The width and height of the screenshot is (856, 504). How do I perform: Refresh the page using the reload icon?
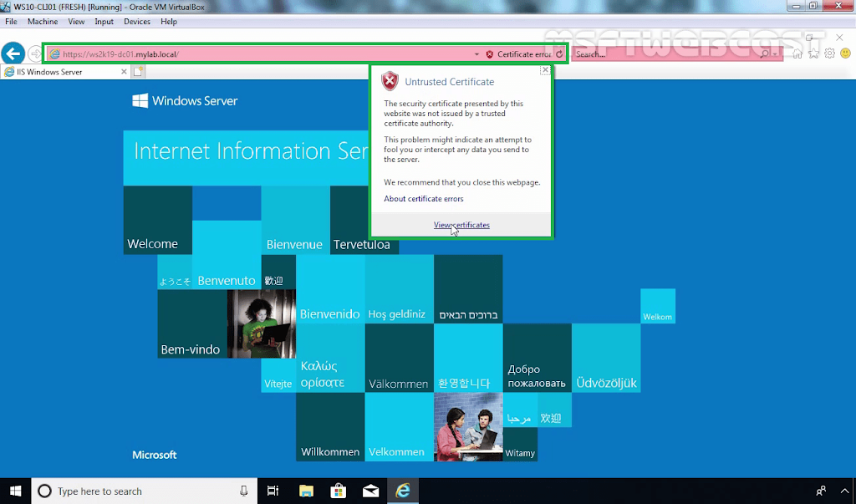[559, 54]
